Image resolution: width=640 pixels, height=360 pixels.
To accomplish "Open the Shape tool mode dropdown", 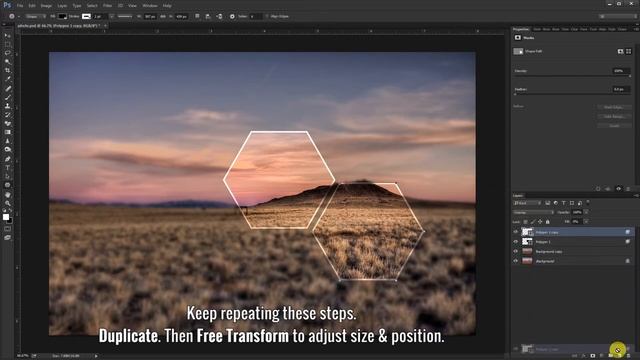I will coord(36,16).
